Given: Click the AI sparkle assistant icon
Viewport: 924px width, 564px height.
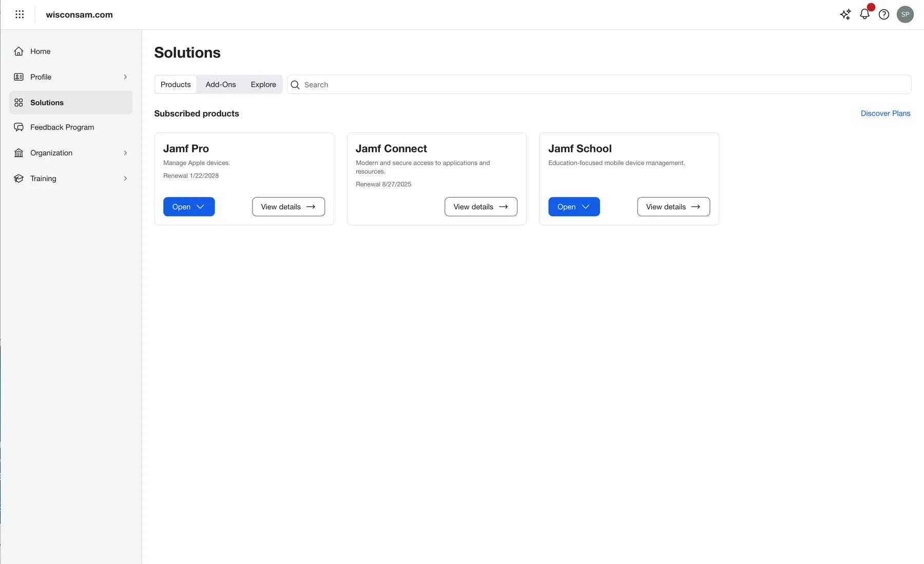Looking at the screenshot, I should click(845, 14).
